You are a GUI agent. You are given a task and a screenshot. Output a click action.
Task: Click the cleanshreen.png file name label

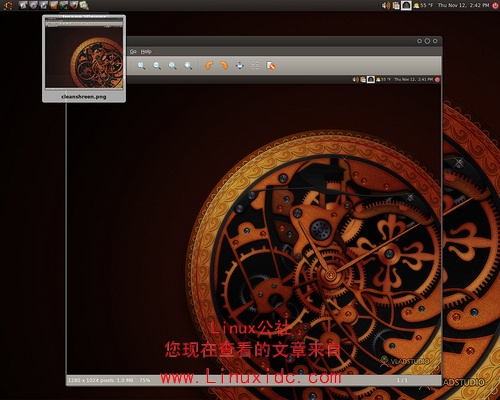pyautogui.click(x=84, y=97)
